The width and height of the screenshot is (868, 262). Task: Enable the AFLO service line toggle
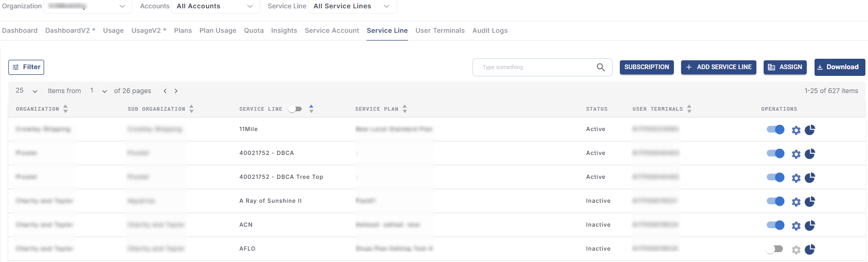776,249
